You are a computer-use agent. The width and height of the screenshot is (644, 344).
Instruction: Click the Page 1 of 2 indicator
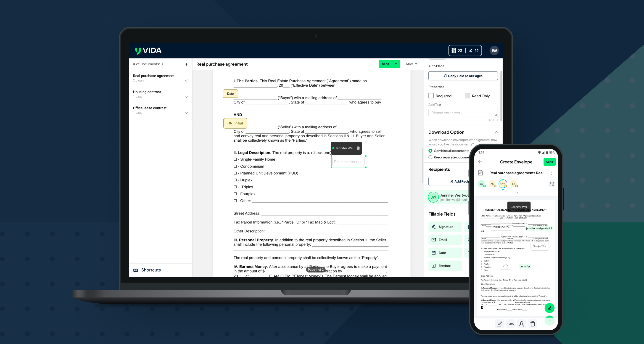click(316, 270)
